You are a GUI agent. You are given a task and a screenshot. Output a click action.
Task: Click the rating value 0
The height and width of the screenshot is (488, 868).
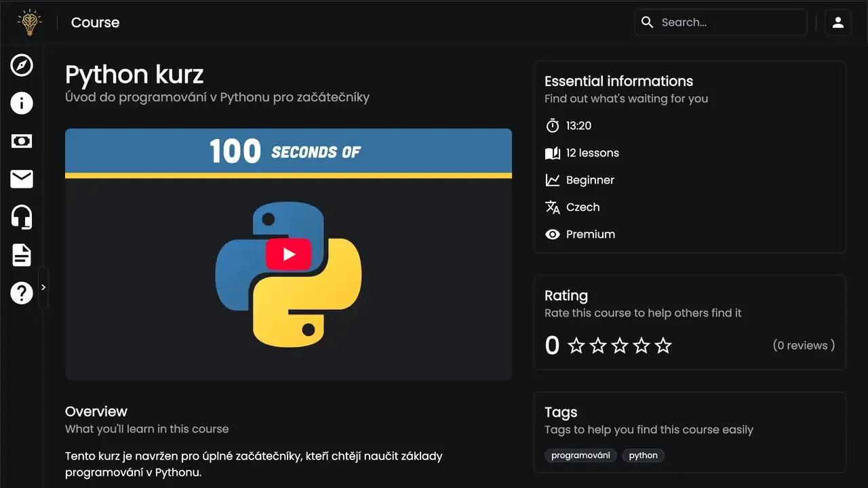pyautogui.click(x=553, y=346)
